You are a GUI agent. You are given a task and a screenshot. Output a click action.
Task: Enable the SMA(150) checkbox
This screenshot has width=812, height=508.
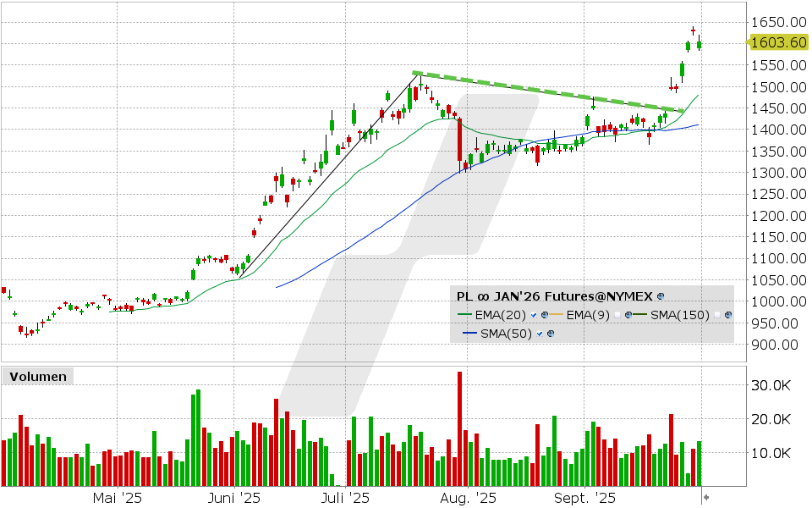pos(717,316)
